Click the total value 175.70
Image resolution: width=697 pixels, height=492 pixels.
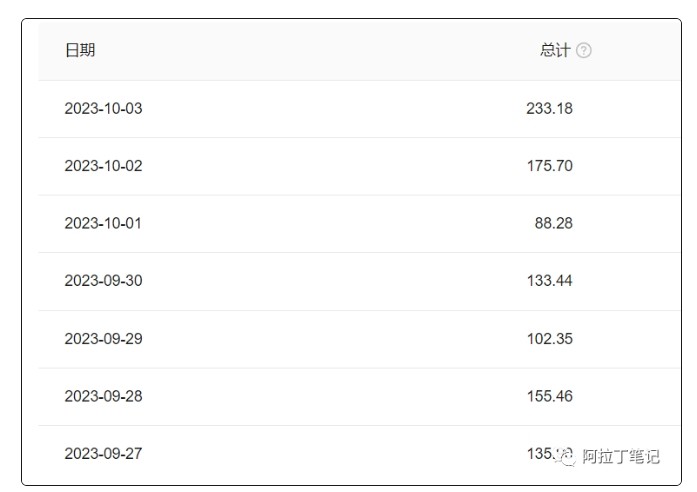coord(549,166)
